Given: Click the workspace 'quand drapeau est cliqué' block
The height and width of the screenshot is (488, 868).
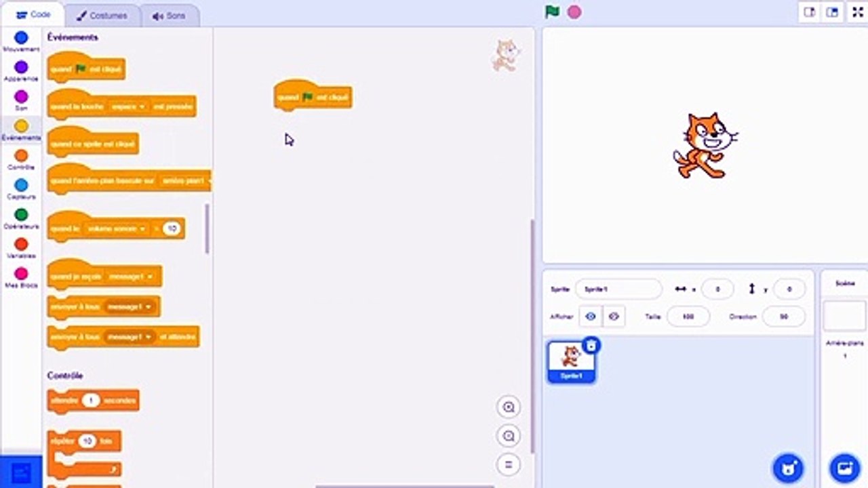Looking at the screenshot, I should click(313, 97).
